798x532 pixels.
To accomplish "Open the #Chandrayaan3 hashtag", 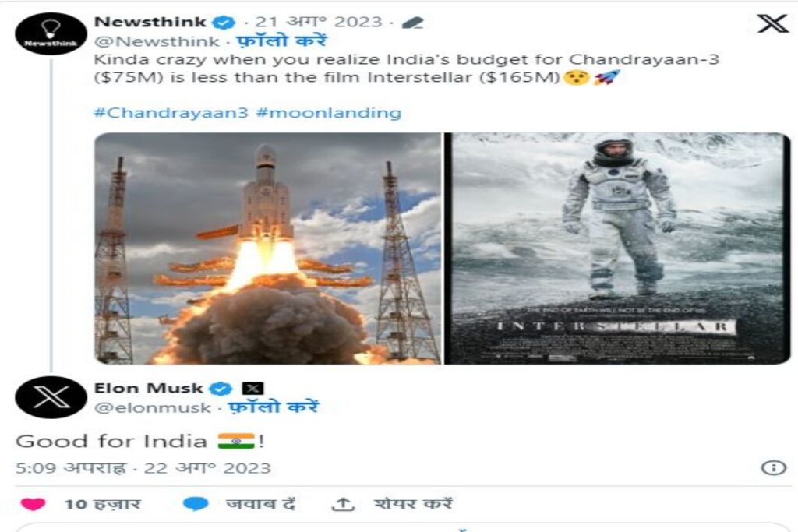I will point(171,113).
